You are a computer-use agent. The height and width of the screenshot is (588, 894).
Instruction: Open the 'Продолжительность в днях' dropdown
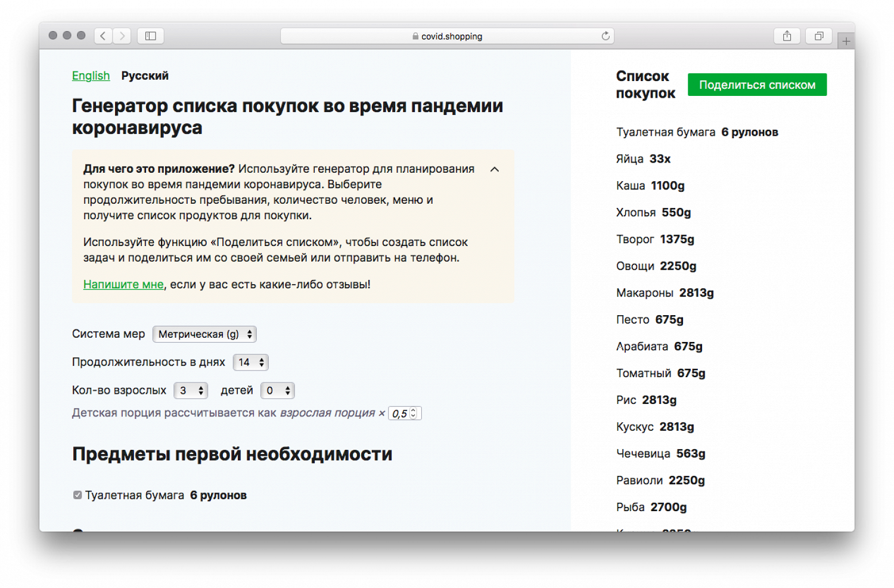pos(250,362)
